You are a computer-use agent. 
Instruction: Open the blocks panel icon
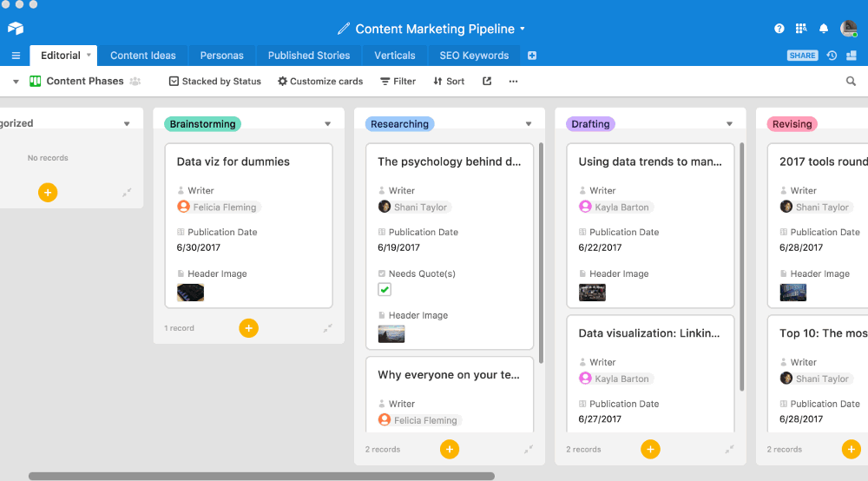(852, 56)
